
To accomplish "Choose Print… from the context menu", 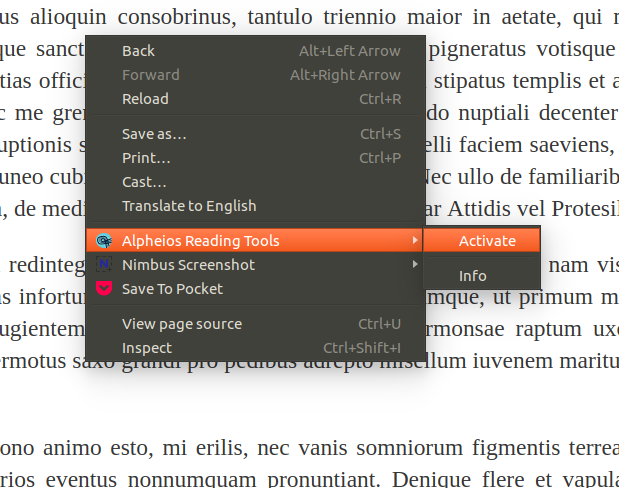I will 256,158.
